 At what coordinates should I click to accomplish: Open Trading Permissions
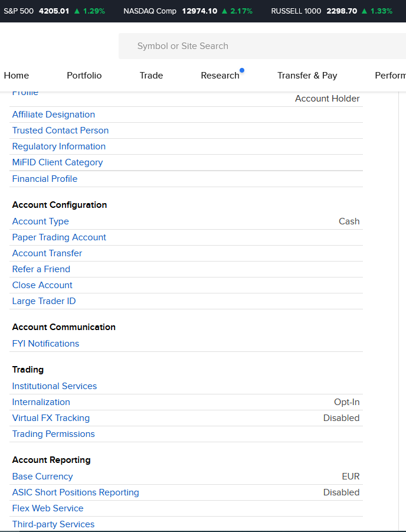click(x=54, y=434)
